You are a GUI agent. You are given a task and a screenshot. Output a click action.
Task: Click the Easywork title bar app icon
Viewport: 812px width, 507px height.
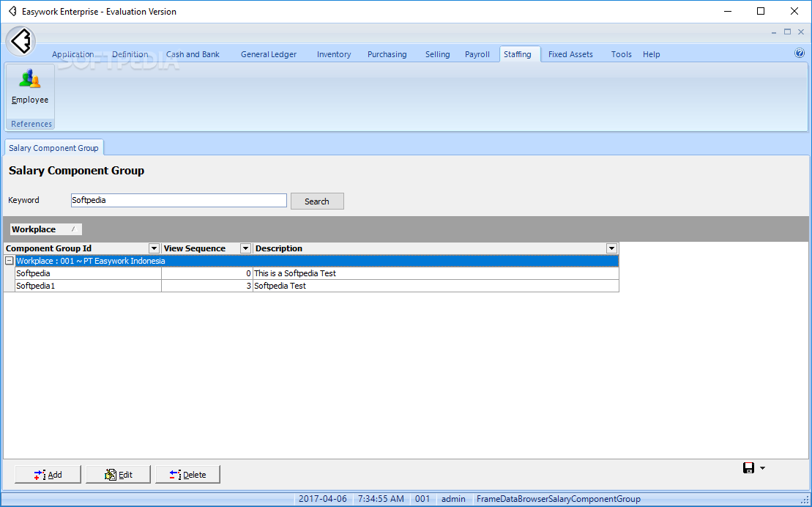(12, 12)
